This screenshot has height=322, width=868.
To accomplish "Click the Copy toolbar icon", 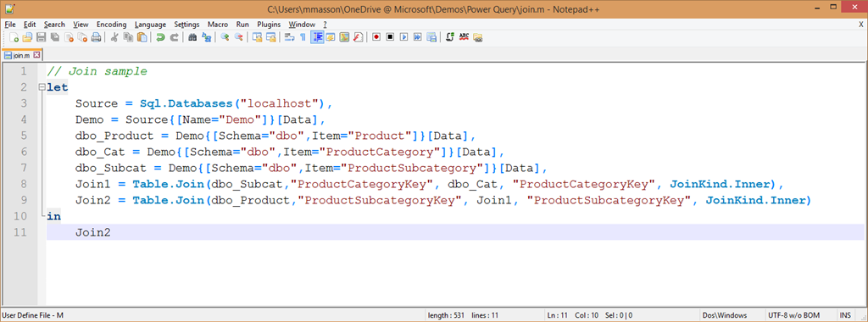I will (128, 37).
